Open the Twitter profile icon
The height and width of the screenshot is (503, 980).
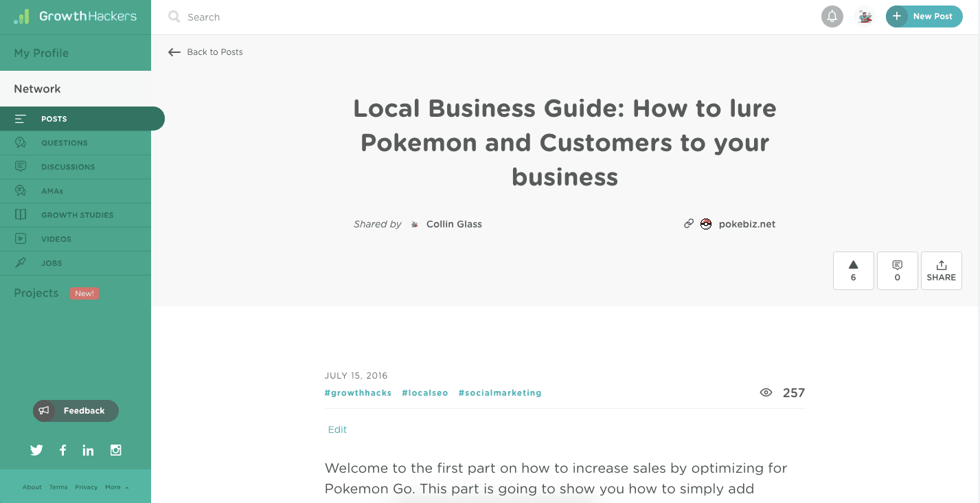[x=36, y=450]
